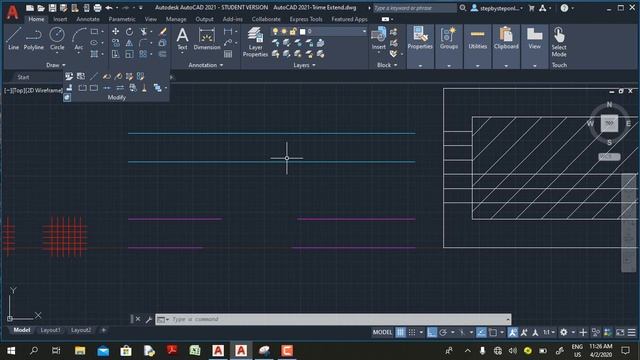Toggle Clean Screen button in status bar
The image size is (640, 360).
point(620,333)
